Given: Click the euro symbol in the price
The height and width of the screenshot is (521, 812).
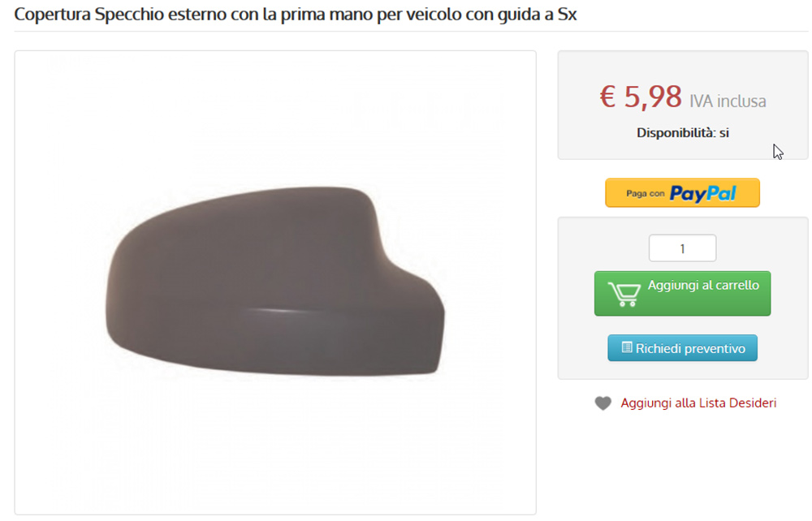Looking at the screenshot, I should pos(608,97).
